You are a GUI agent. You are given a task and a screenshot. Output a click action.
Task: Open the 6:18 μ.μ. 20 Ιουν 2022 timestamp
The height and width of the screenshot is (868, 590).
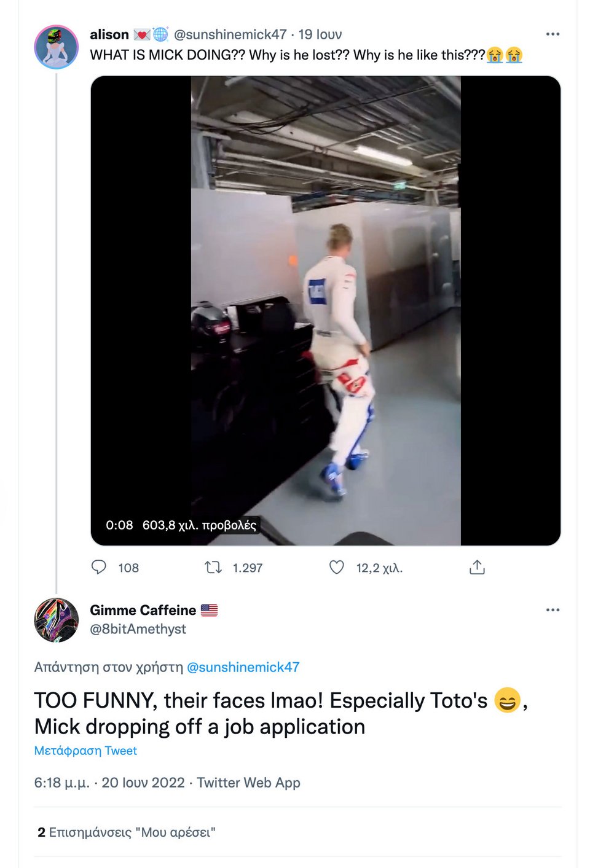coord(109,783)
